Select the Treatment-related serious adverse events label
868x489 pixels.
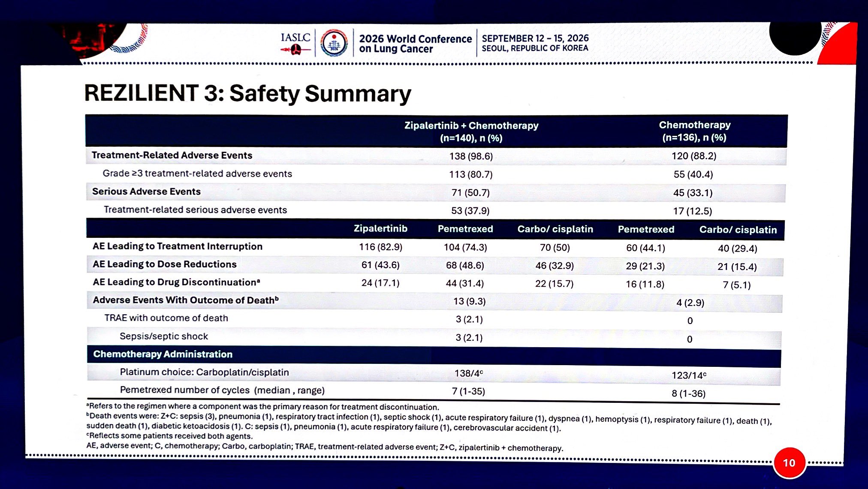(195, 210)
